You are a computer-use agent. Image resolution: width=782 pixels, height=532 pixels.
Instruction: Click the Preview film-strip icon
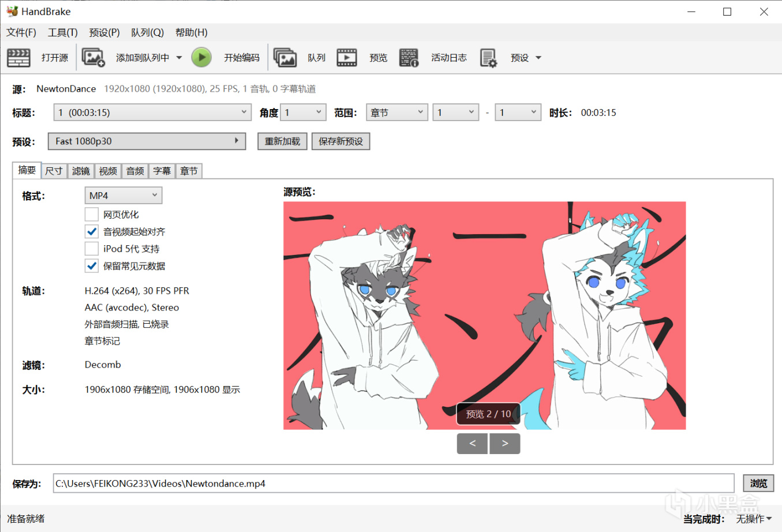[x=347, y=58]
